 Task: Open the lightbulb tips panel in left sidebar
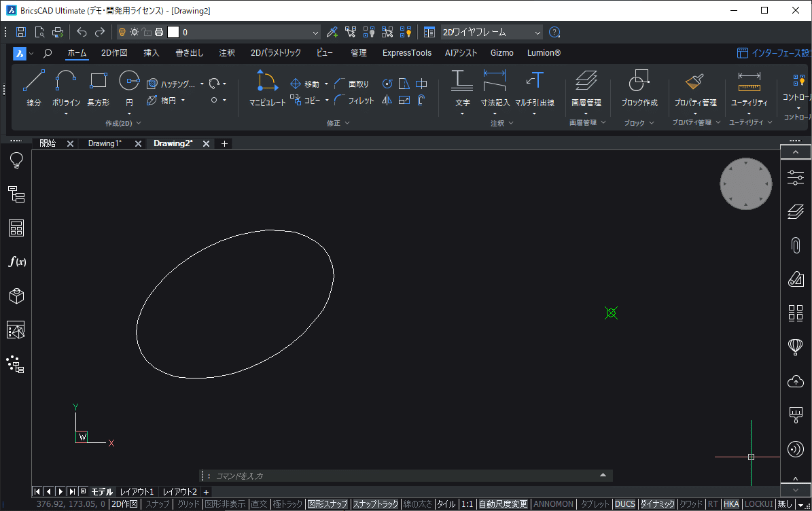click(16, 160)
